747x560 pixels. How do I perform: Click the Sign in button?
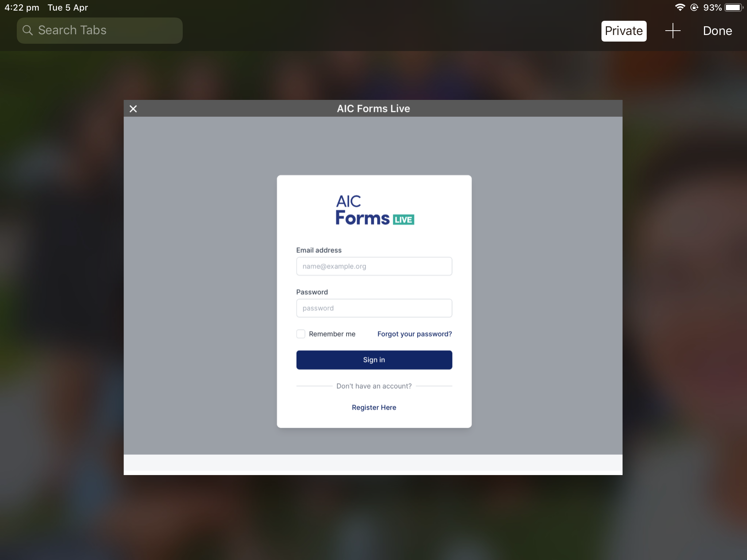pyautogui.click(x=373, y=359)
